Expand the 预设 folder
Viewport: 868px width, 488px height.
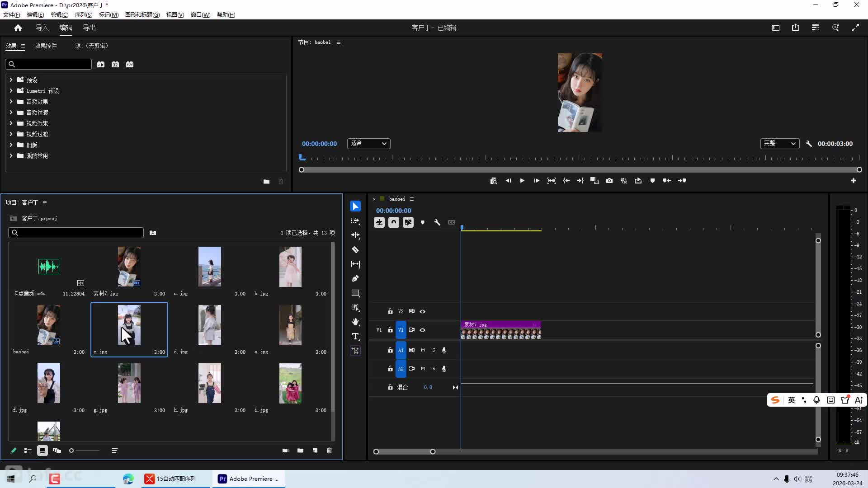(x=11, y=80)
